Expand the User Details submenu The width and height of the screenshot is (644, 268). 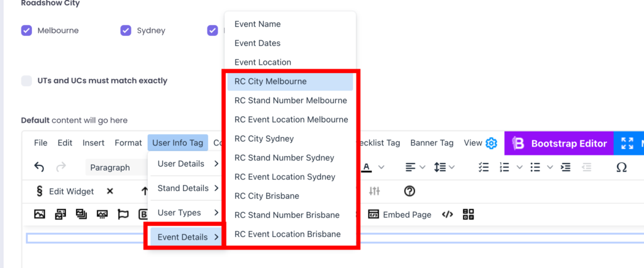tap(186, 164)
